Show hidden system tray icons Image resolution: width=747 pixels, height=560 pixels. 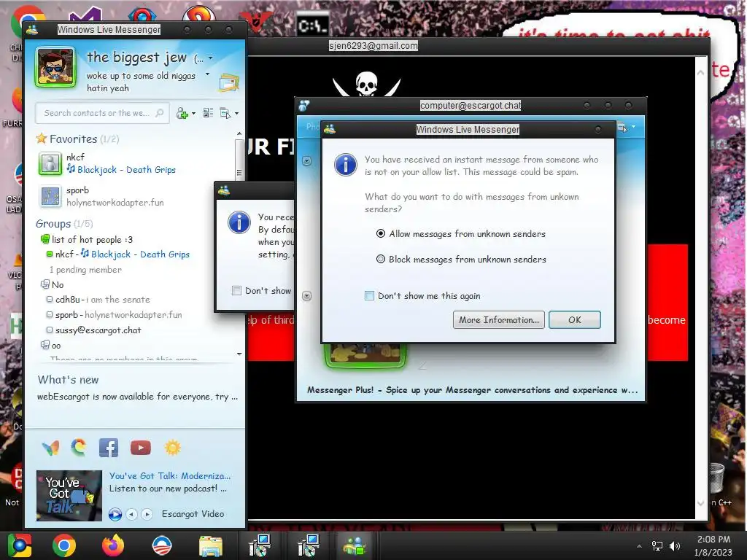(x=639, y=546)
